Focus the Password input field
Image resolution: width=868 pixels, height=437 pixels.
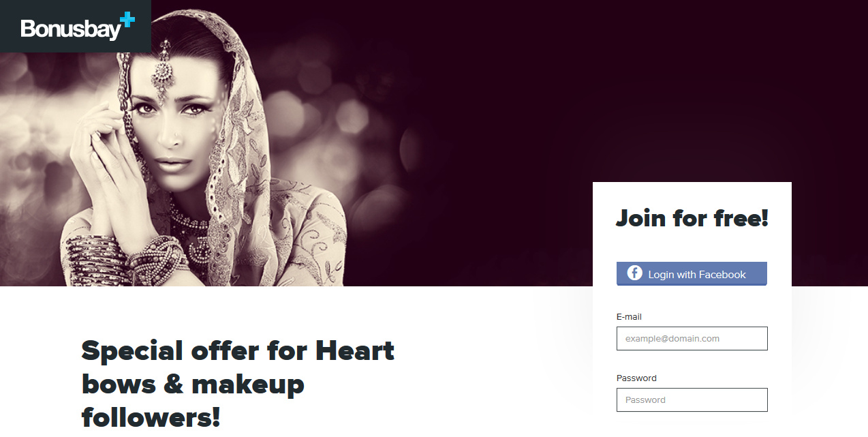[x=692, y=400]
